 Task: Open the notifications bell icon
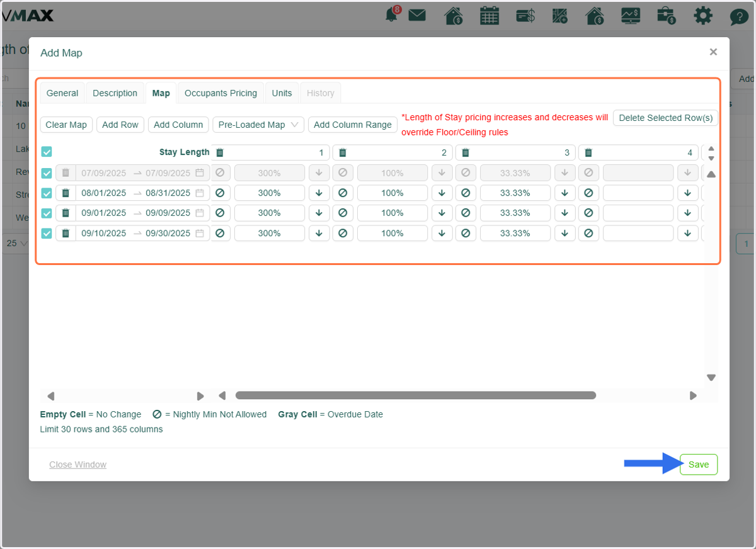tap(392, 14)
